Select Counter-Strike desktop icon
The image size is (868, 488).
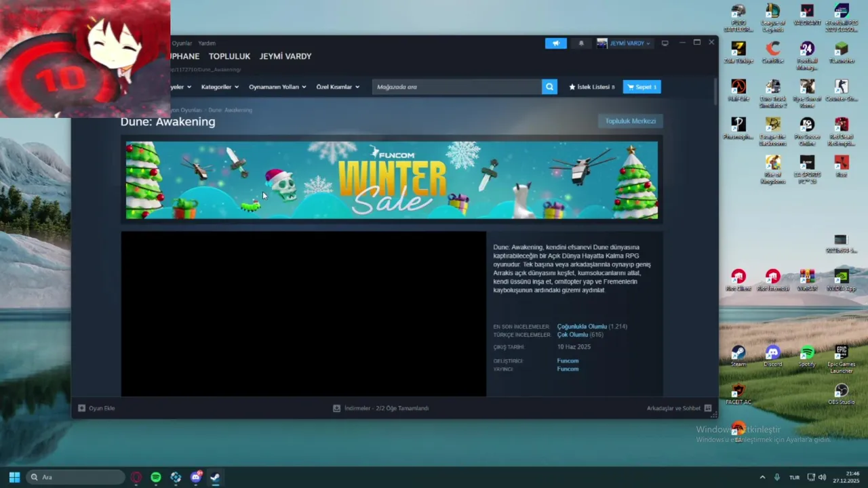pos(842,91)
